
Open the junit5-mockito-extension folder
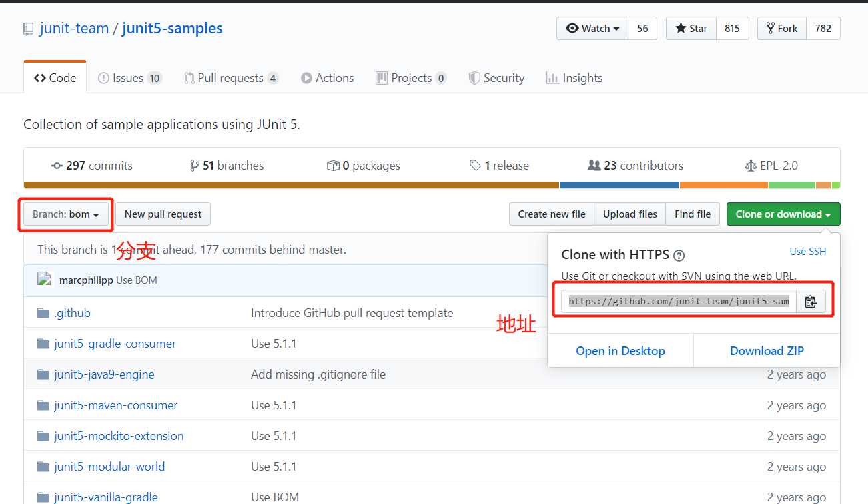tap(119, 436)
